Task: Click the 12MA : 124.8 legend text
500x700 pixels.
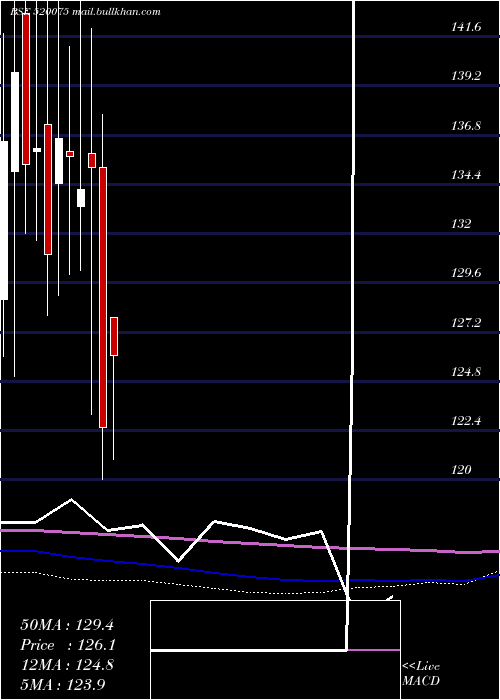Action: click(67, 665)
